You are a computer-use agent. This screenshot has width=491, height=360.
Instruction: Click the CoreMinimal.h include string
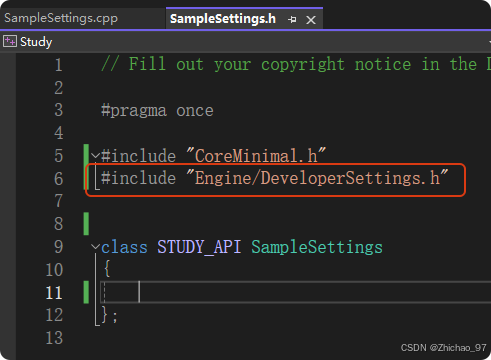(256, 155)
